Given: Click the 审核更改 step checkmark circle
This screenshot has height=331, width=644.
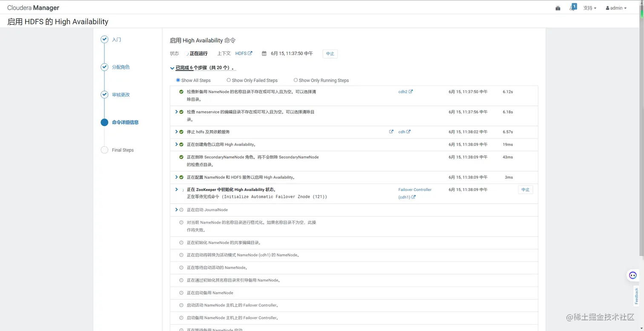Looking at the screenshot, I should tap(104, 95).
